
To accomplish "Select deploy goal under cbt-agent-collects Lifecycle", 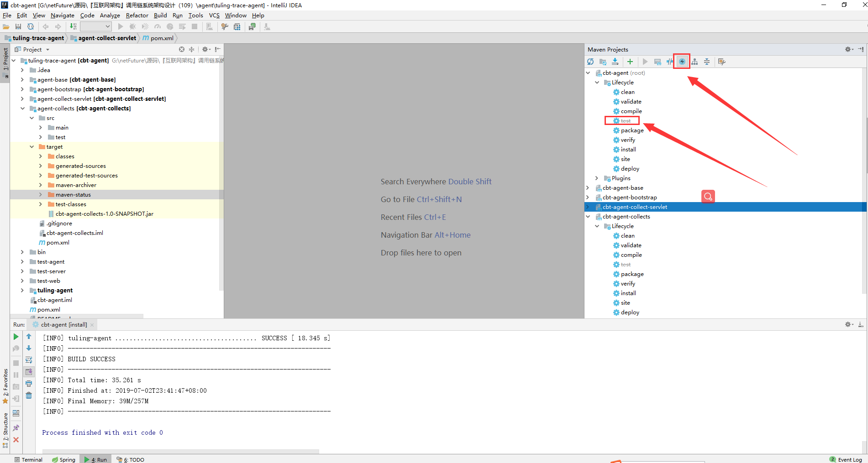I will pyautogui.click(x=630, y=312).
